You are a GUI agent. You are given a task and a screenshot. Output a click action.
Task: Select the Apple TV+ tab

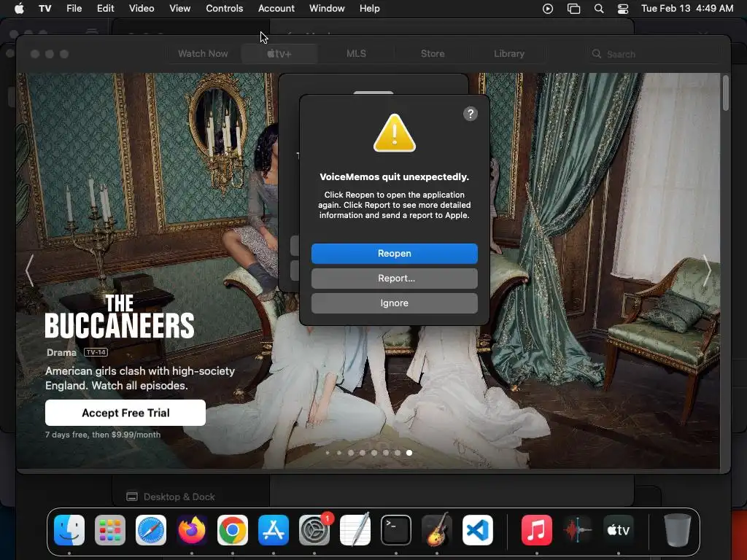coord(279,54)
